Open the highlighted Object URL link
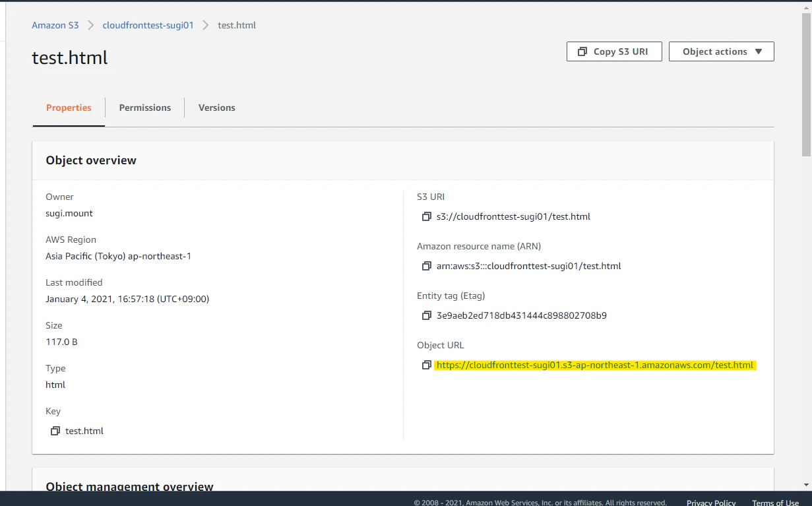 click(595, 365)
